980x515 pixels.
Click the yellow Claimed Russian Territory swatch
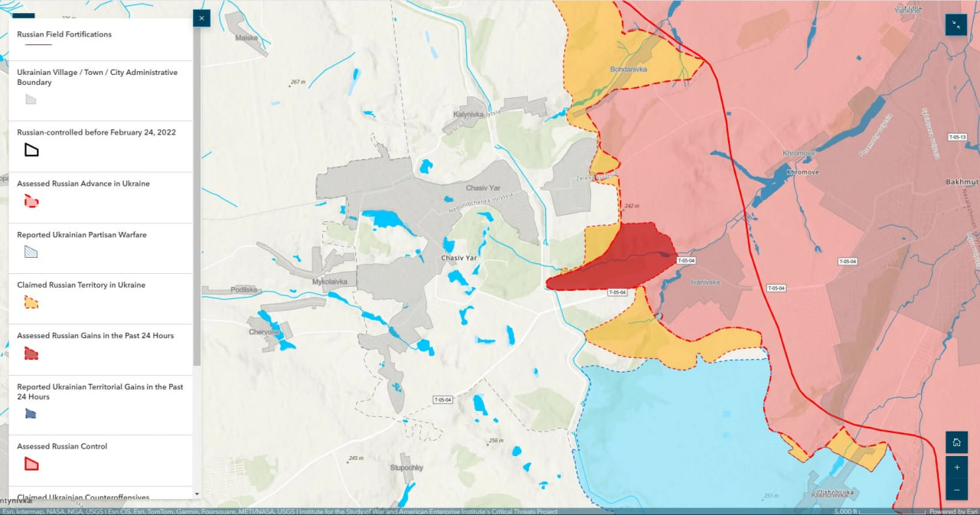point(31,302)
